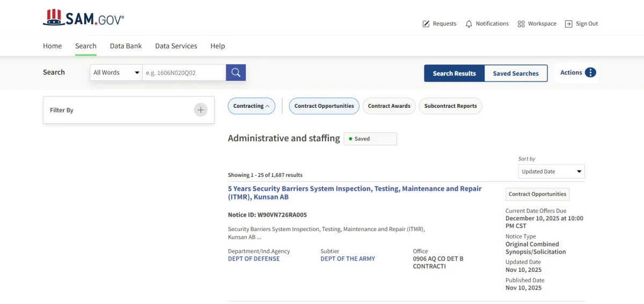Collapse the Contracting domain chip
Image resolution: width=644 pixels, height=304 pixels.
(x=251, y=106)
